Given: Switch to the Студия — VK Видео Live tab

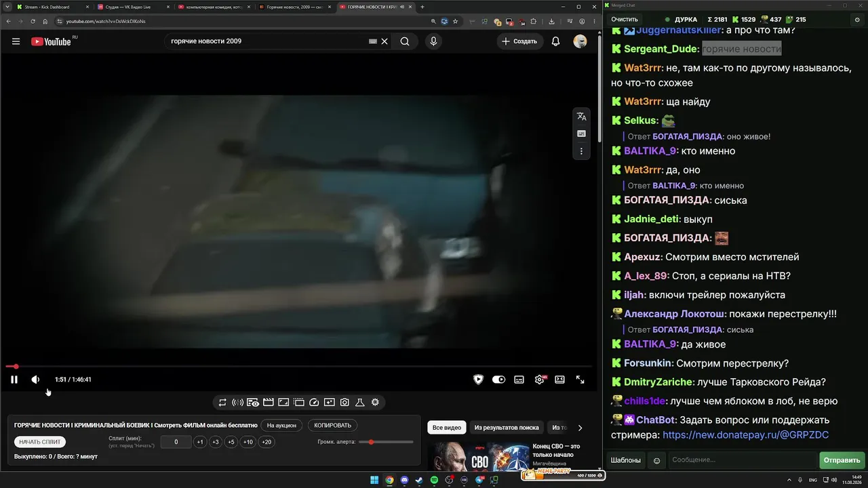Looking at the screenshot, I should 130,7.
